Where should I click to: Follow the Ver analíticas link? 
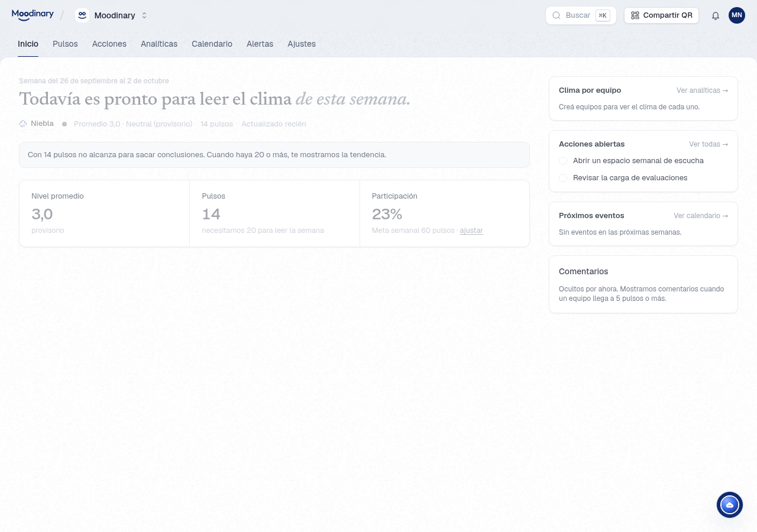tap(702, 90)
